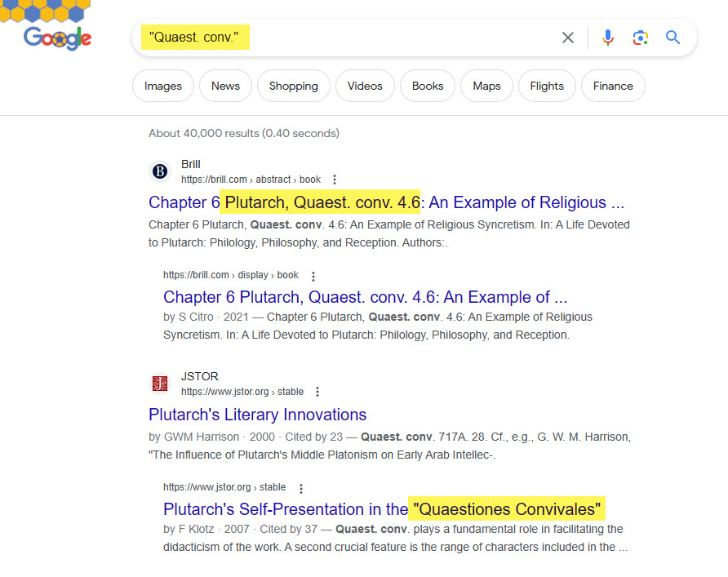Screen dimensions: 728x577
Task: Switch to the Books filter
Action: pyautogui.click(x=428, y=86)
